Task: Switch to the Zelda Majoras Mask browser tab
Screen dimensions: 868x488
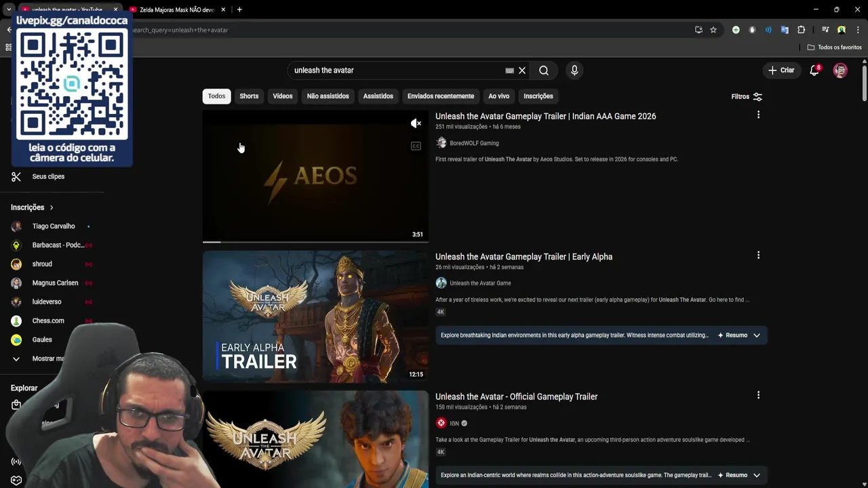Action: [x=176, y=9]
